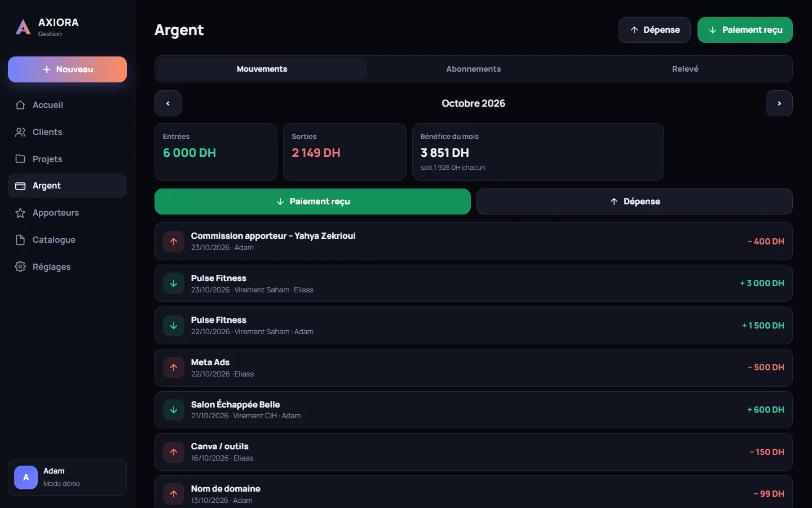
Task: Go to previous month with left chevron
Action: click(x=168, y=103)
